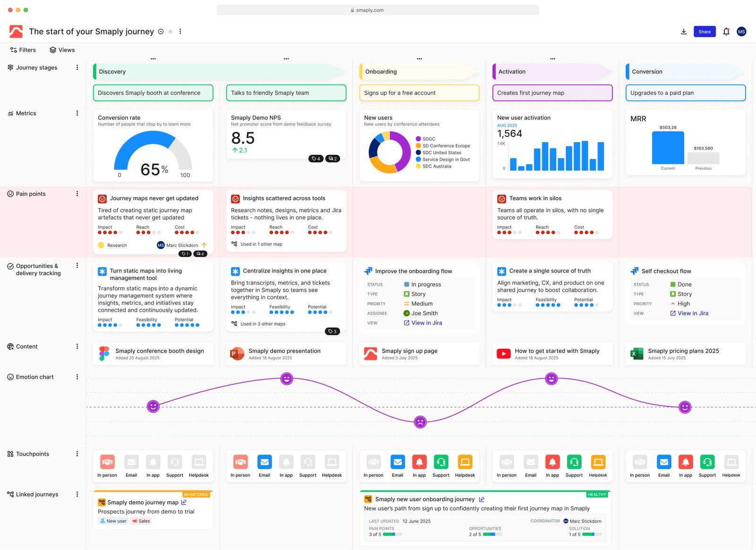Image resolution: width=756 pixels, height=550 pixels.
Task: Open notifications via the bell icon
Action: click(x=726, y=31)
